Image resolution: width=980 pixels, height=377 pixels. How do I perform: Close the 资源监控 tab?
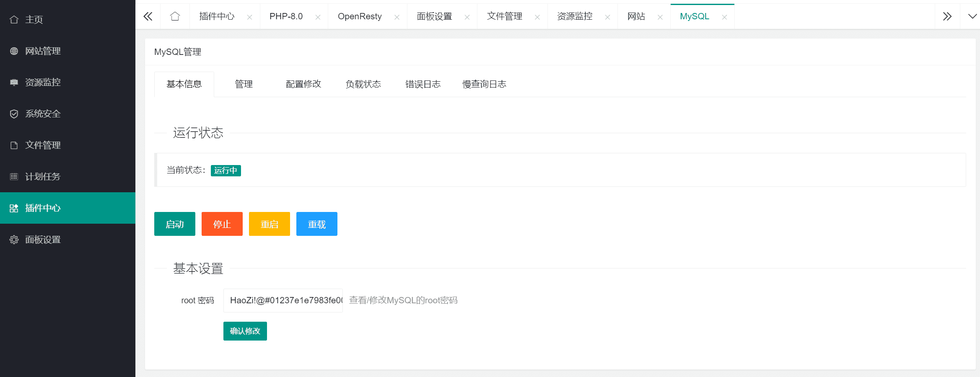click(x=607, y=17)
